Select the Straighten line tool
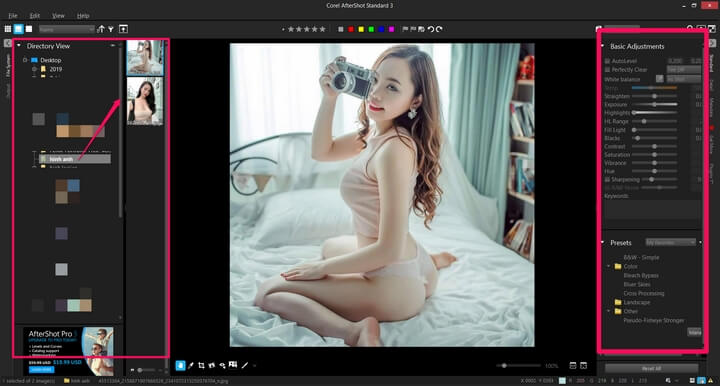 click(x=245, y=365)
